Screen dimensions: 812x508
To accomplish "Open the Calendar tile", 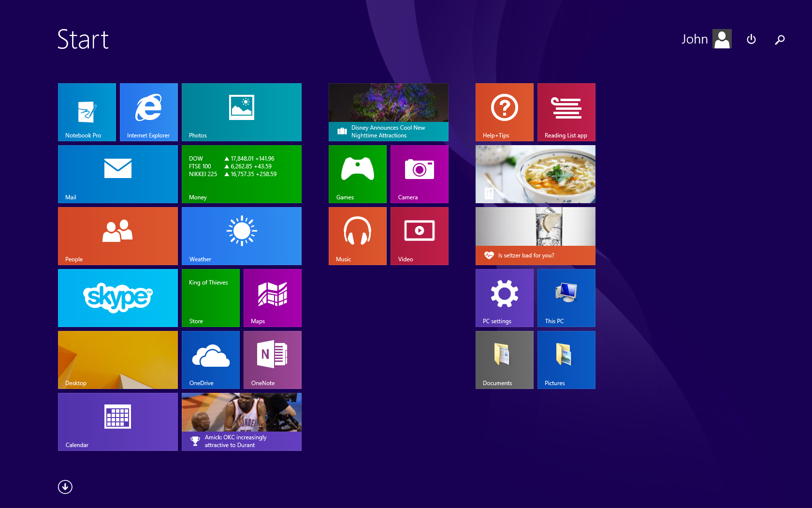I will (x=118, y=422).
